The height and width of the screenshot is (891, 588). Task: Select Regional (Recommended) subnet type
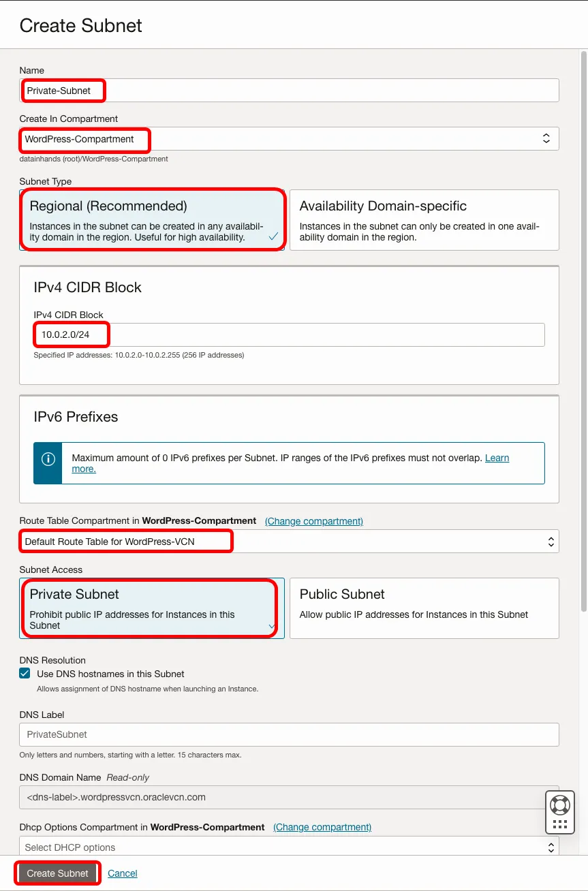(152, 220)
